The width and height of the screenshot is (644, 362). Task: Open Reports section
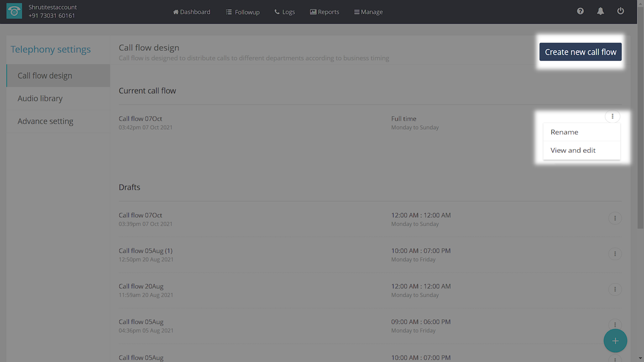(x=325, y=12)
